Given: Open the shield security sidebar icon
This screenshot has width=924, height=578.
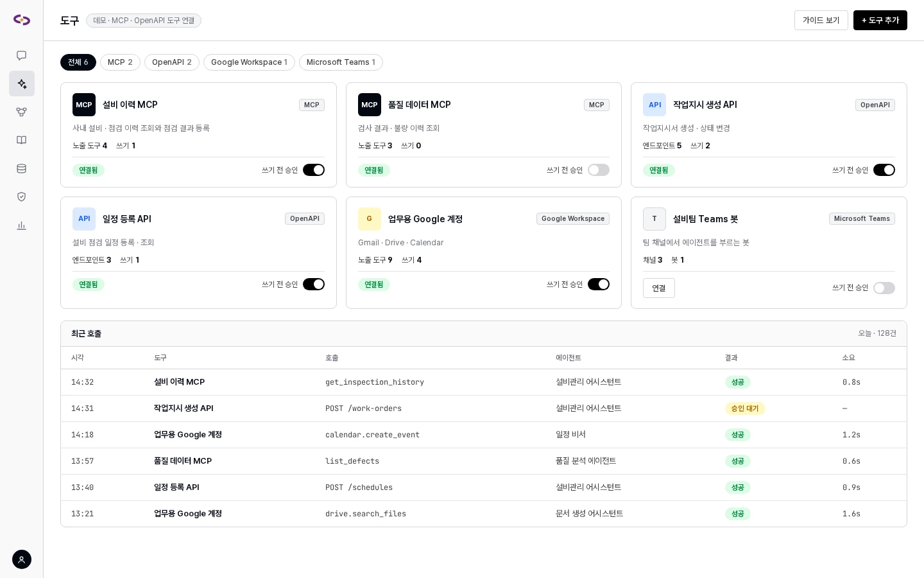Looking at the screenshot, I should 22,197.
